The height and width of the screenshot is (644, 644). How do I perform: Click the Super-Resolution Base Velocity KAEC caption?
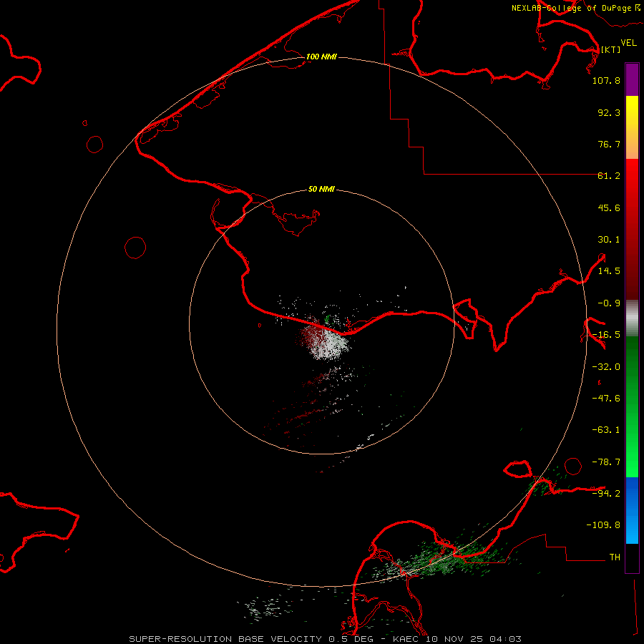coord(326,639)
